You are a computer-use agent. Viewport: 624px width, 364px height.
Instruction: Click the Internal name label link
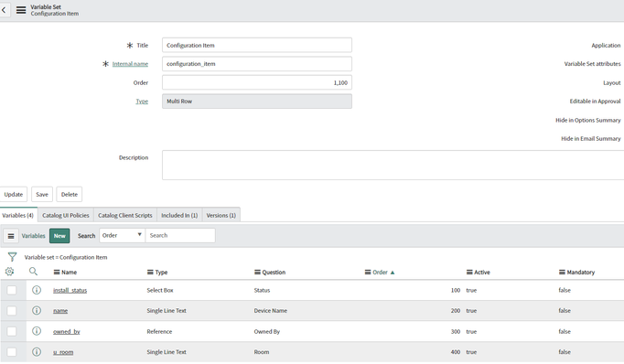click(x=130, y=64)
